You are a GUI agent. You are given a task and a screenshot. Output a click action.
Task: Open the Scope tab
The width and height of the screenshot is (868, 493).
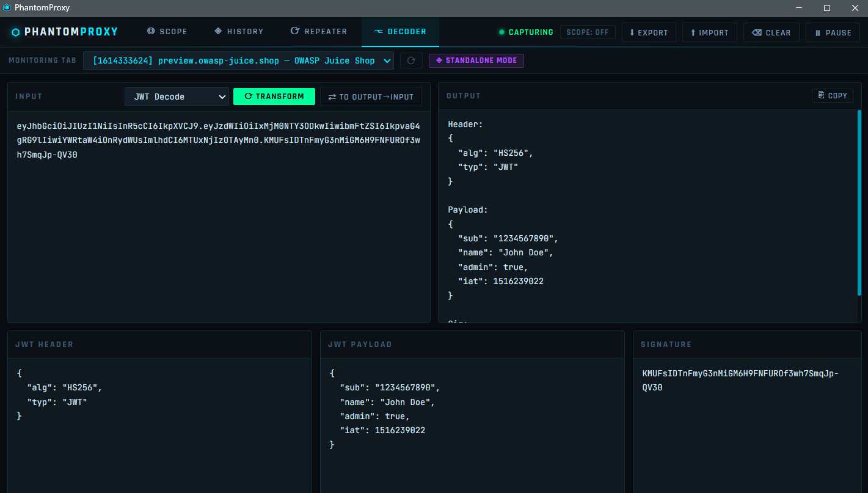[167, 32]
